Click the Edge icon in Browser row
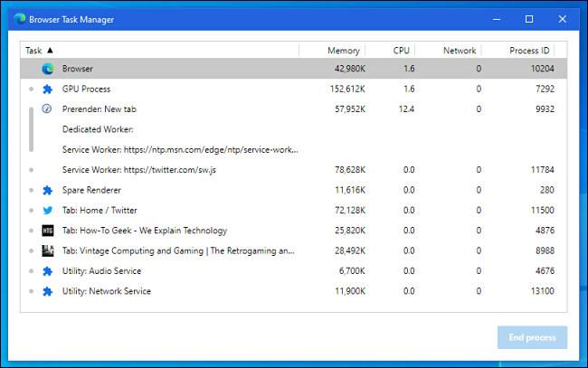This screenshot has height=368, width=588. pos(47,69)
